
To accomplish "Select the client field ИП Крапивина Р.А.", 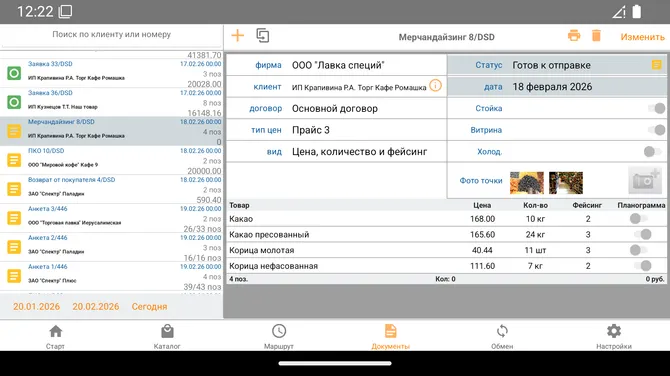I will (359, 88).
